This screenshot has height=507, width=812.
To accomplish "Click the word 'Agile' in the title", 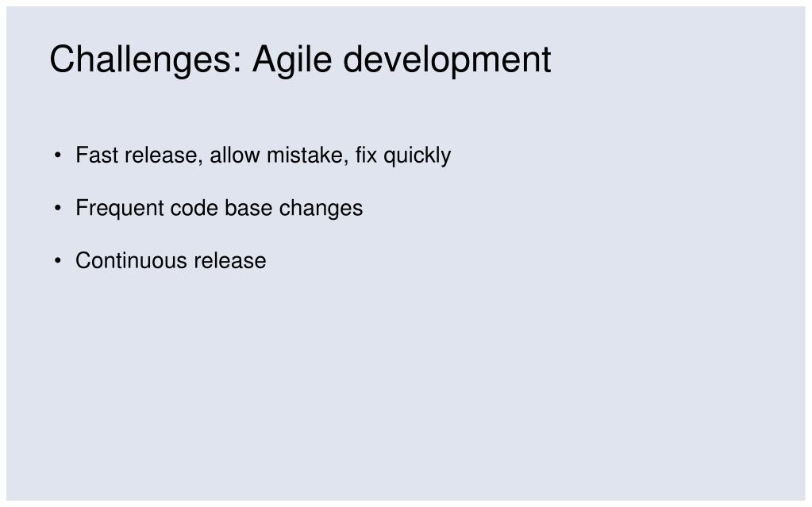I will (x=292, y=60).
